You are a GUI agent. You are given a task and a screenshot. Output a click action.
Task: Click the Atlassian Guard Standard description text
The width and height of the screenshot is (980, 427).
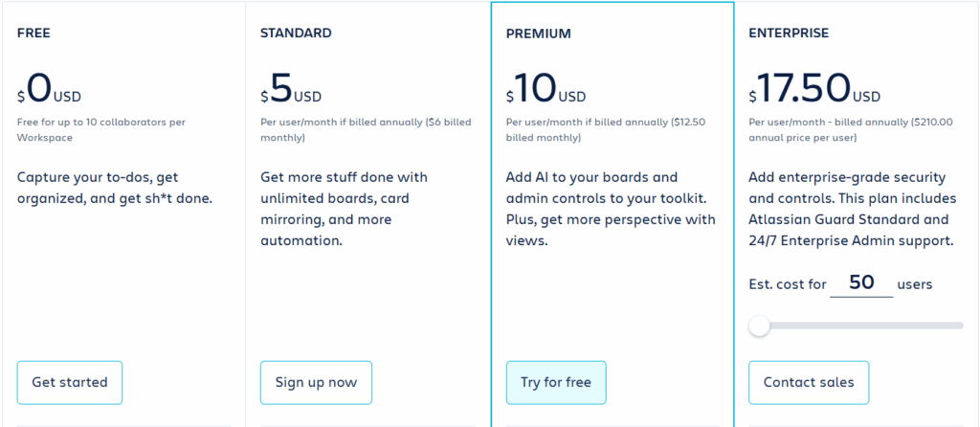[x=853, y=209]
